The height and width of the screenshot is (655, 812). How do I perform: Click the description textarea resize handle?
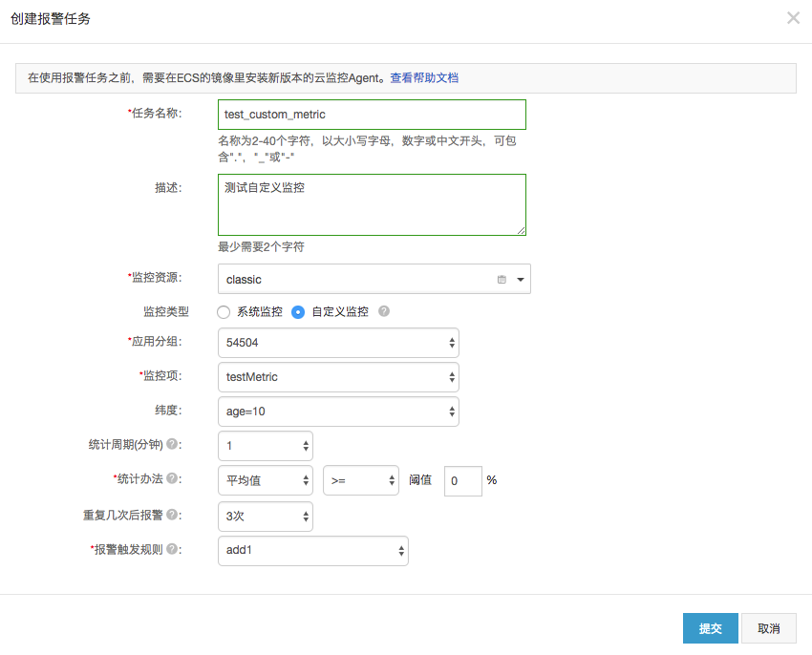(x=521, y=230)
